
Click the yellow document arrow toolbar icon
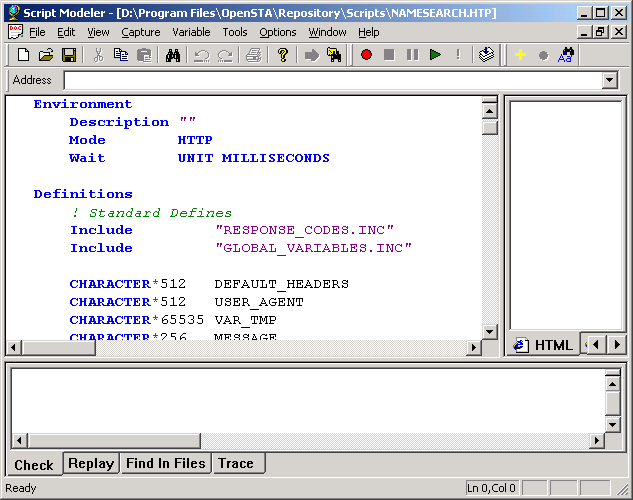pyautogui.click(x=334, y=55)
